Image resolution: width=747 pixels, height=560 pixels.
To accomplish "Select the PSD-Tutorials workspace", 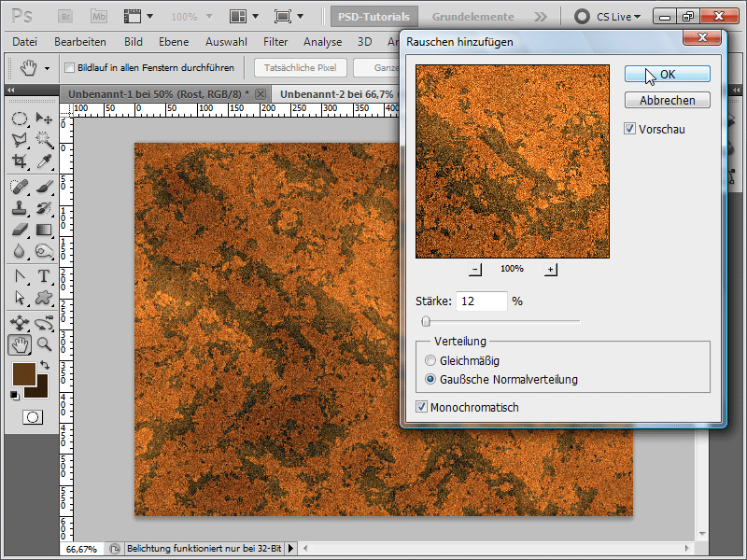I will point(374,17).
